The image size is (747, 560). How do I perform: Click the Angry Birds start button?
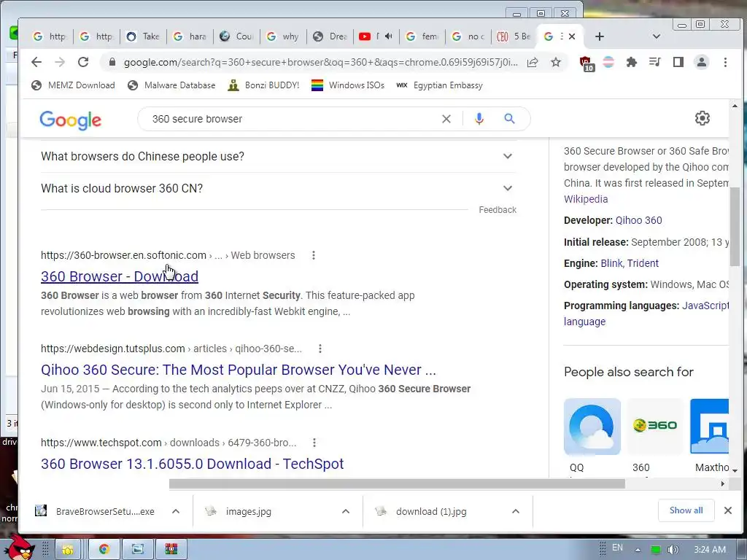tap(19, 548)
